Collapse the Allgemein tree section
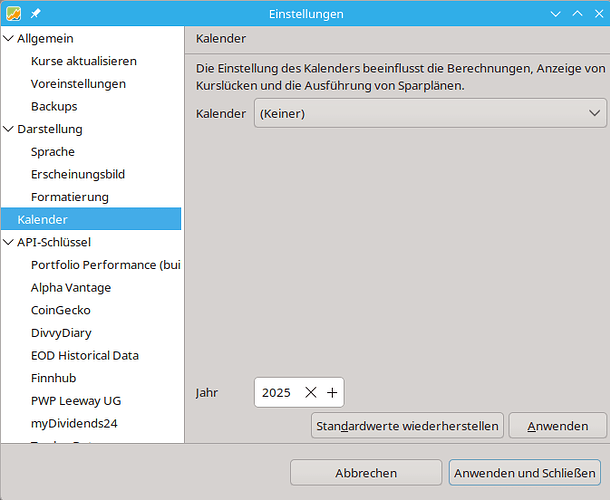The height and width of the screenshot is (500, 610). coord(8,38)
